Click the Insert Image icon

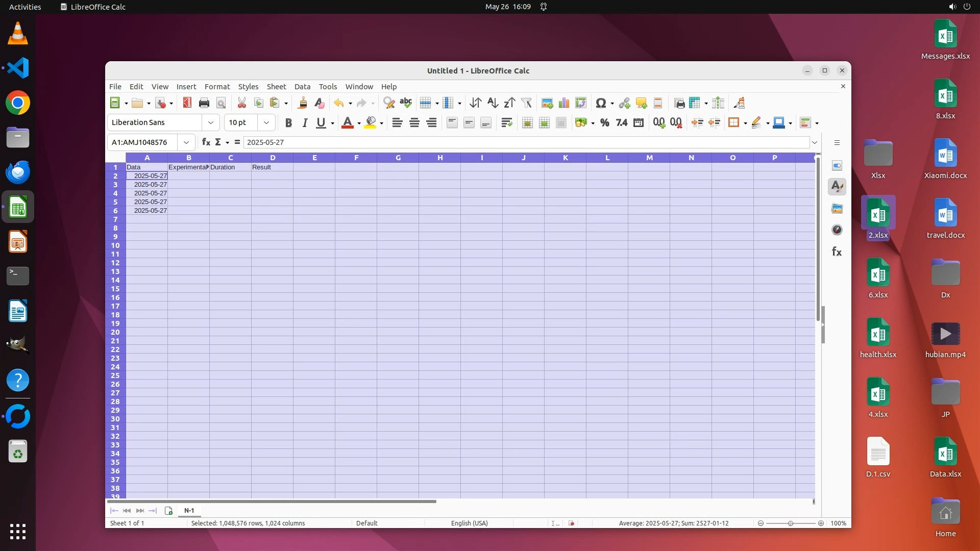[547, 103]
